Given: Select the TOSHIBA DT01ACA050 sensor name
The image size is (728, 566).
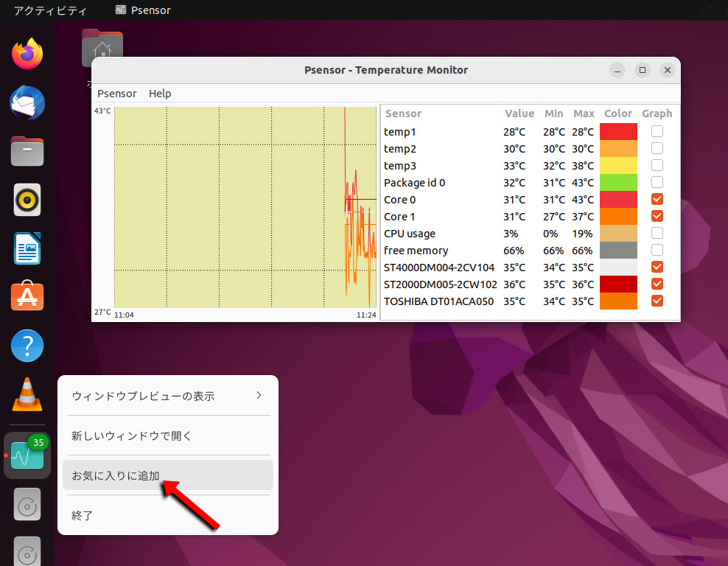Looking at the screenshot, I should 438,301.
